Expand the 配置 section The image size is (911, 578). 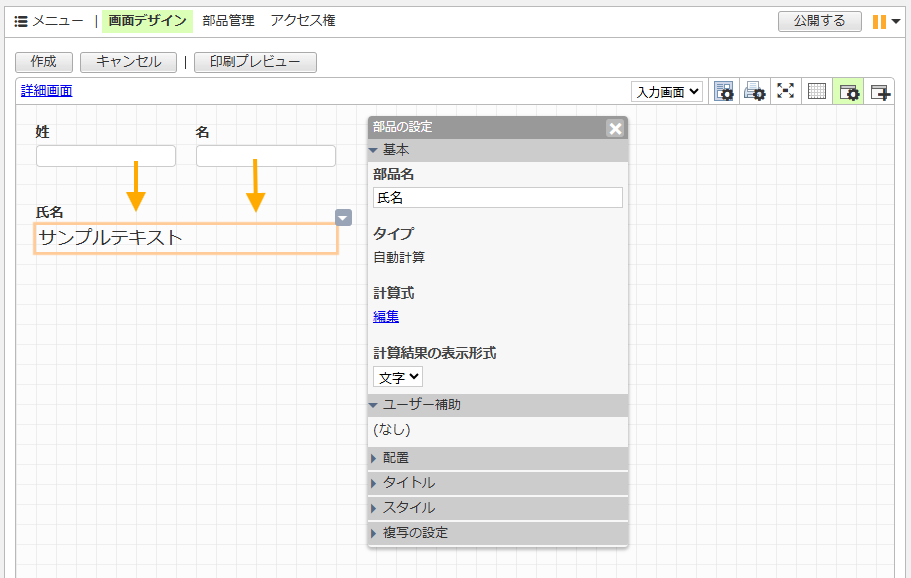point(396,458)
